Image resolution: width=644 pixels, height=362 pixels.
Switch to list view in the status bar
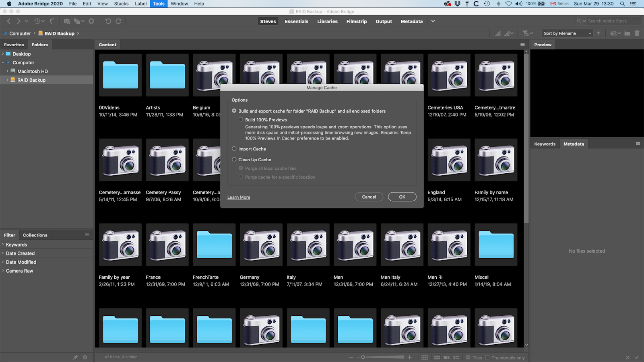click(x=456, y=357)
